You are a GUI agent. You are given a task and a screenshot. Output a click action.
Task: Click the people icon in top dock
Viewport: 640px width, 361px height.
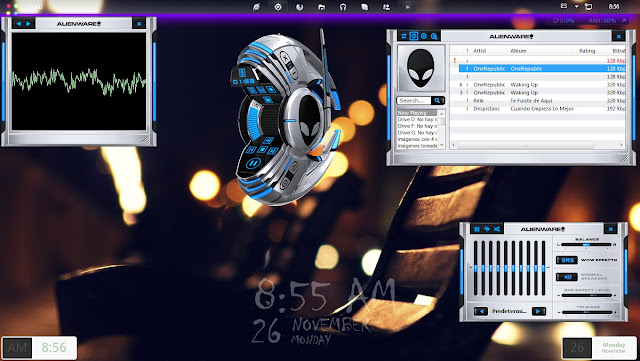click(386, 7)
